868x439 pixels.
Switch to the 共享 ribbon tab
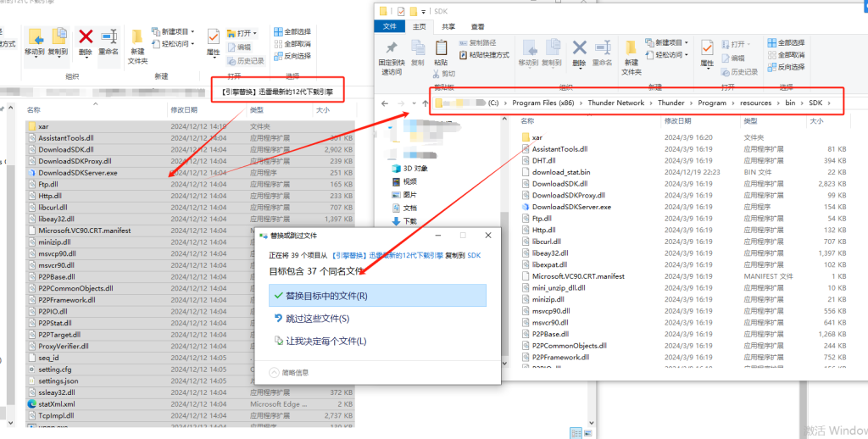click(x=448, y=26)
